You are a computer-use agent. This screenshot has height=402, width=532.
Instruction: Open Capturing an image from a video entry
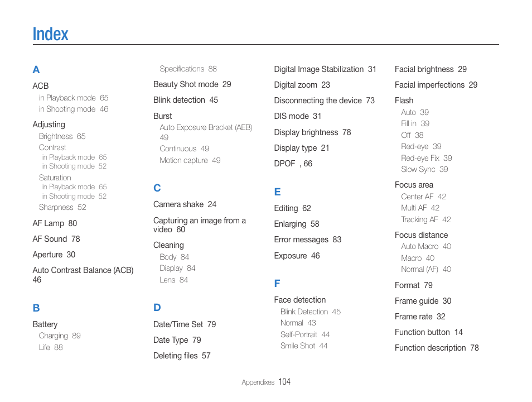tap(200, 225)
